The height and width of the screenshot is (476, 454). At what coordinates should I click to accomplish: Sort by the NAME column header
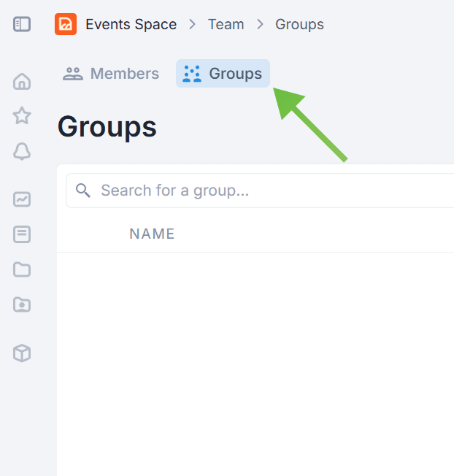(152, 234)
